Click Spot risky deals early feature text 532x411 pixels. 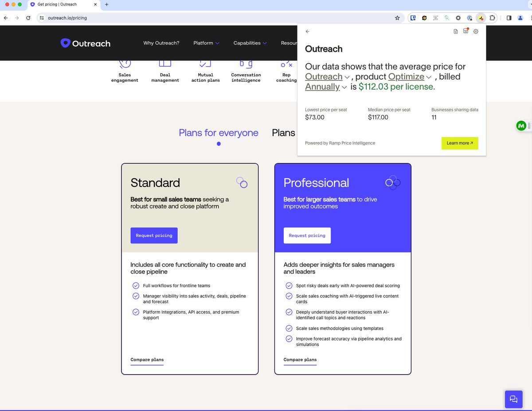(348, 286)
